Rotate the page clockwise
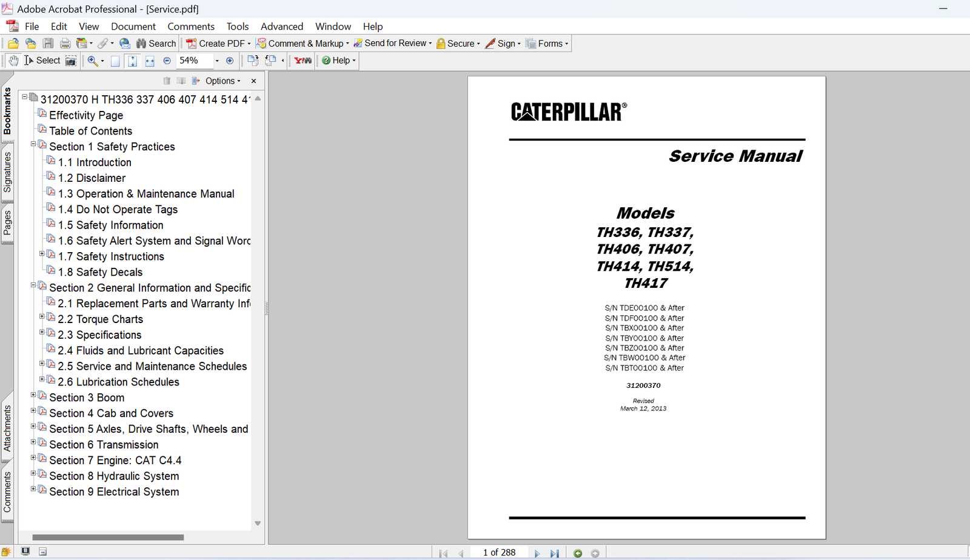The height and width of the screenshot is (560, 970). [x=253, y=61]
